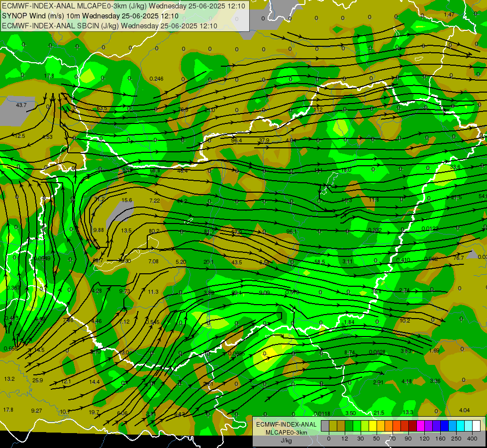Pick the purple swatch next to magenta
Screen dimensions: 487x448
coord(429,426)
